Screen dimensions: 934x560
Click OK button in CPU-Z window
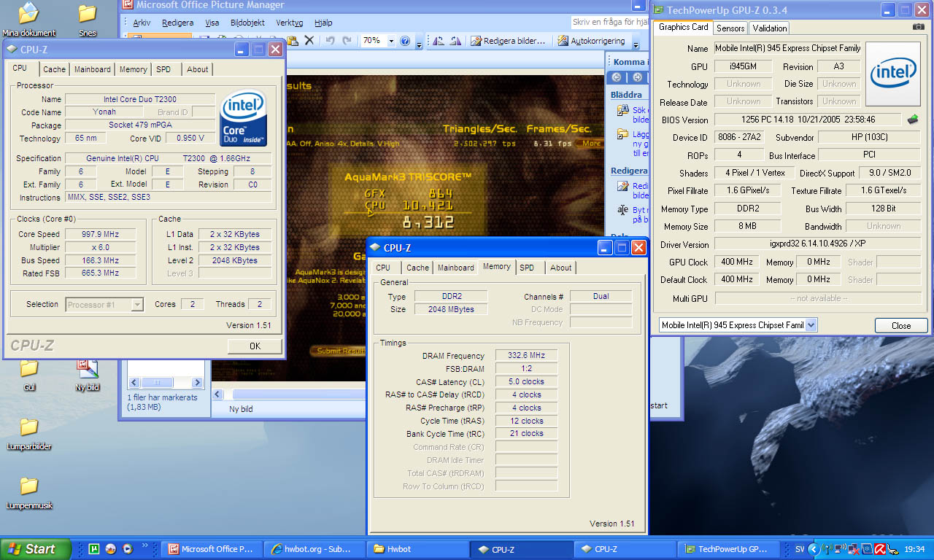coord(255,346)
